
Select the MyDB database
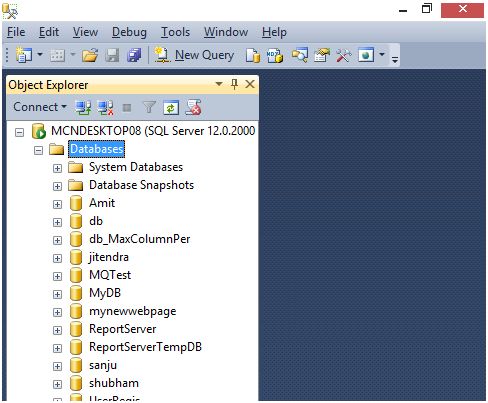105,293
